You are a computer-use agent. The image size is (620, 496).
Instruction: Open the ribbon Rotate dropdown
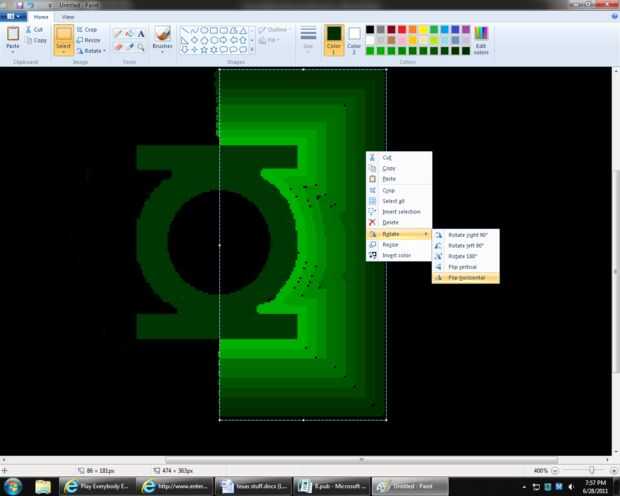click(91, 51)
